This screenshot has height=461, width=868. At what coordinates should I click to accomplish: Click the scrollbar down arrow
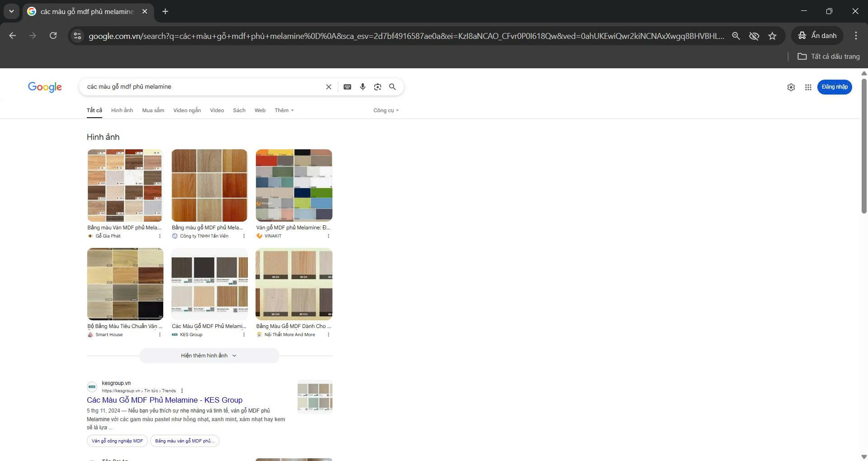coord(864,456)
